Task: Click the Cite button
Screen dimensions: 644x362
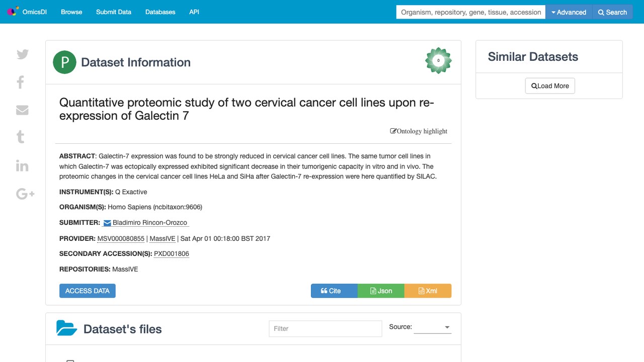Action: [x=334, y=291]
